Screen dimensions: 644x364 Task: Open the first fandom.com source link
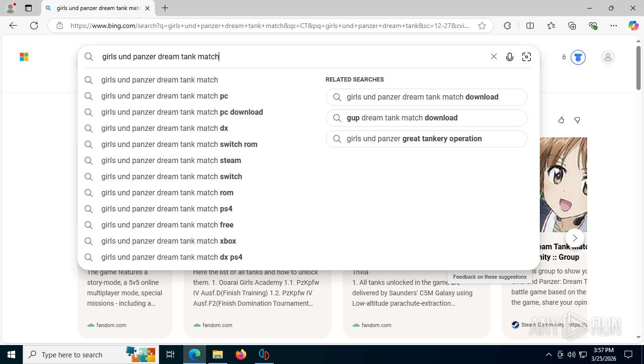(x=107, y=325)
